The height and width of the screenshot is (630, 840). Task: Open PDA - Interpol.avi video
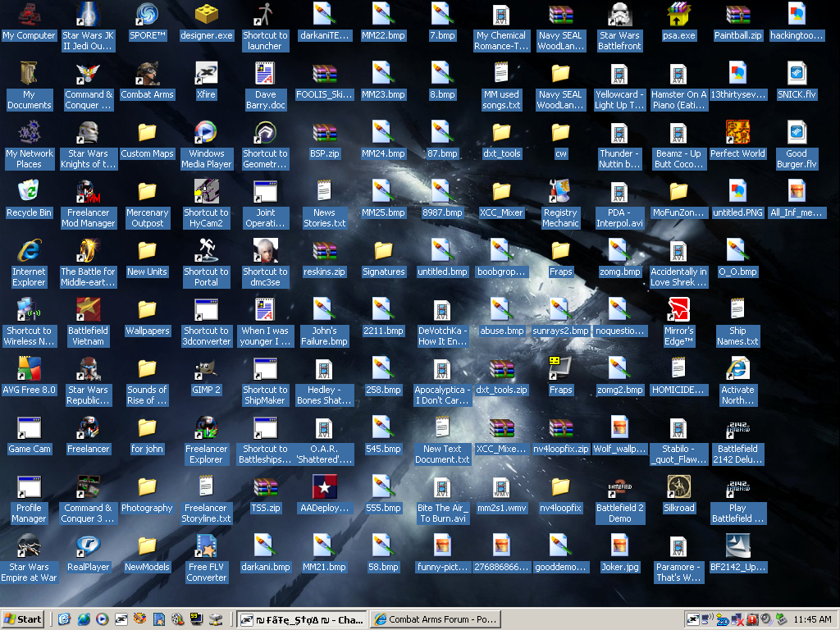620,204
